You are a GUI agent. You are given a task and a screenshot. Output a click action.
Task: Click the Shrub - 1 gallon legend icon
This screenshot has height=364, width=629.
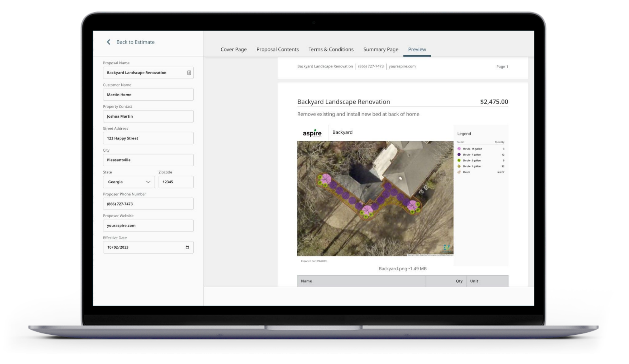pyautogui.click(x=459, y=166)
